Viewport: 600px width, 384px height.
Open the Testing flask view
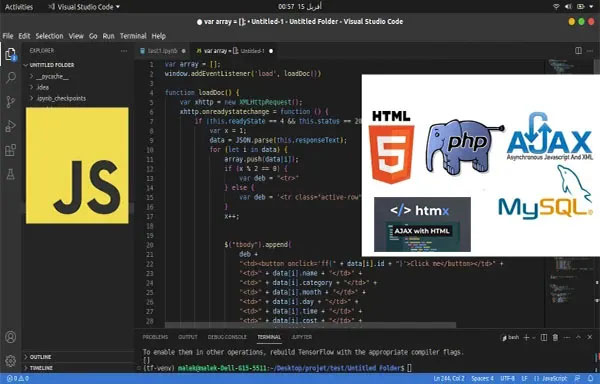[x=11, y=174]
